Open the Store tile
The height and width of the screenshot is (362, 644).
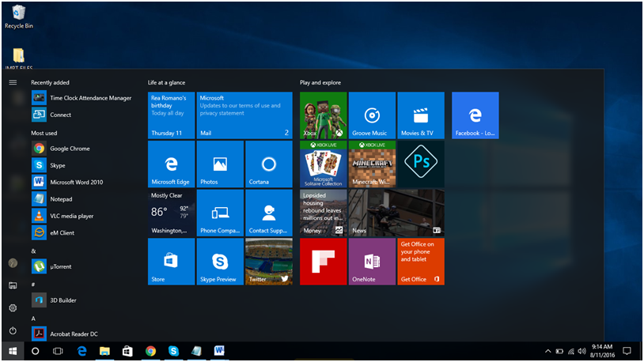[x=171, y=262]
